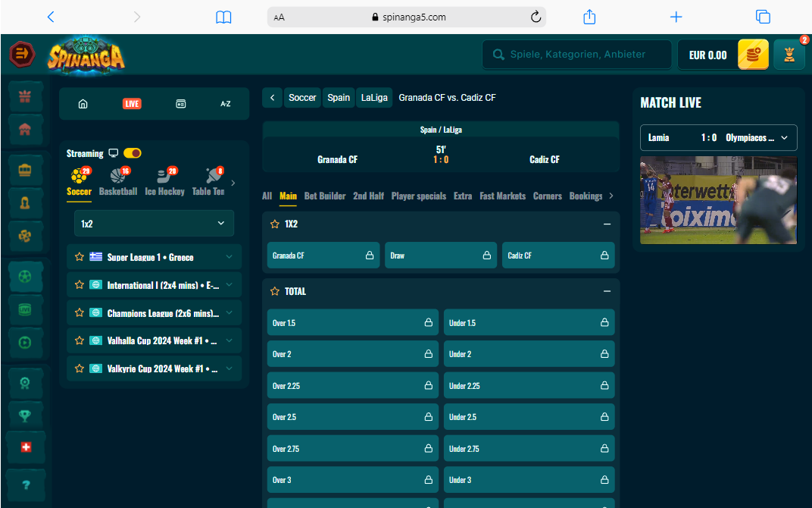The width and height of the screenshot is (812, 508).
Task: Collapse the TOTAL market section
Action: coord(606,291)
